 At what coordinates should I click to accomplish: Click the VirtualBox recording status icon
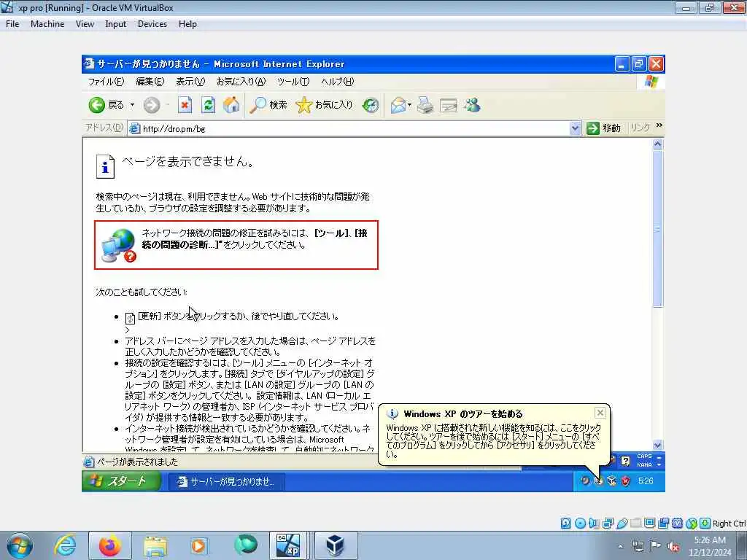[663, 524]
